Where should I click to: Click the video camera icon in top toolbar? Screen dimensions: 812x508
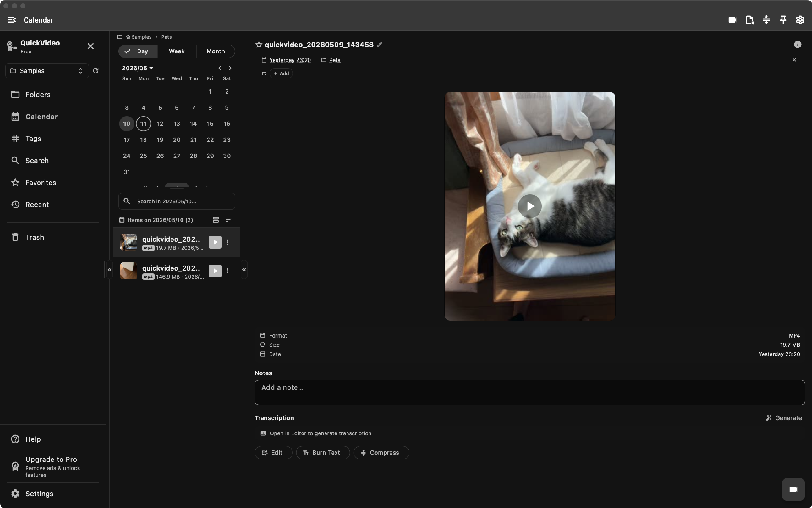click(732, 20)
